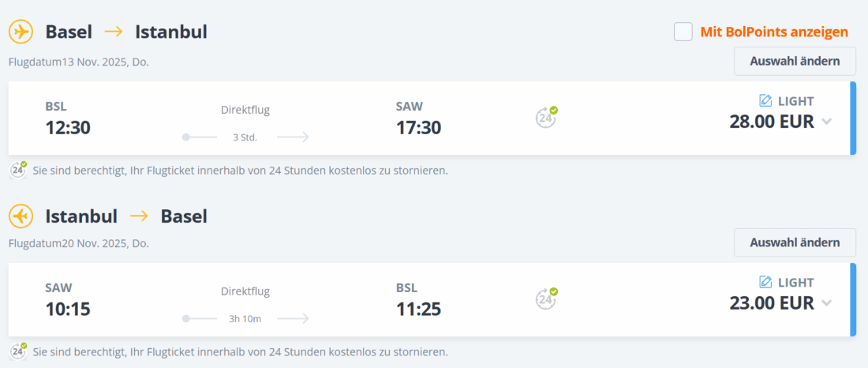Click the return plane icon beside Istanbul–Basel
This screenshot has width=868, height=368.
[x=21, y=216]
